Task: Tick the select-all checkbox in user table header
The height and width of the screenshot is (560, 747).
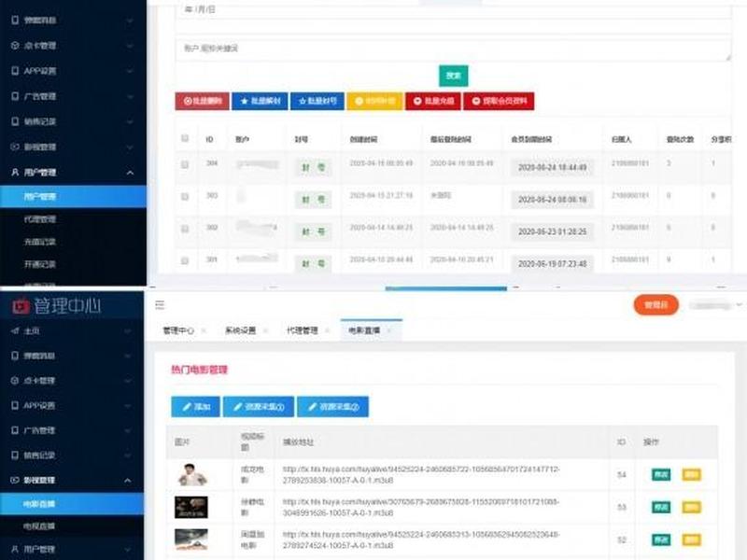Action: pos(185,138)
